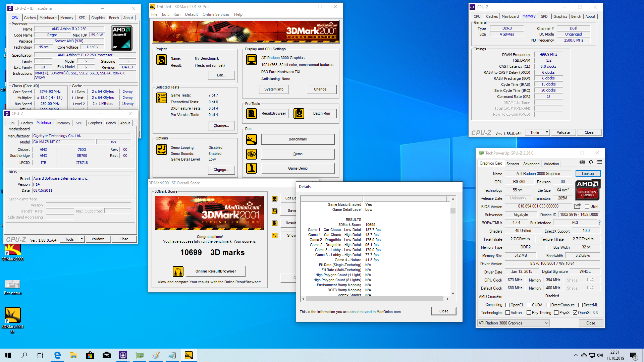Click the Demo eye icon
The width and height of the screenshot is (644, 362).
pos(252,154)
